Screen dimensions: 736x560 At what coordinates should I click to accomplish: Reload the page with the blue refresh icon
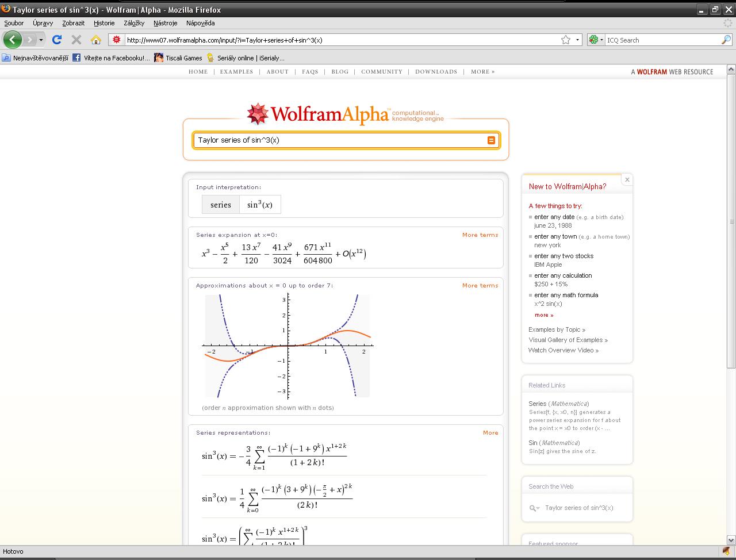[x=56, y=40]
